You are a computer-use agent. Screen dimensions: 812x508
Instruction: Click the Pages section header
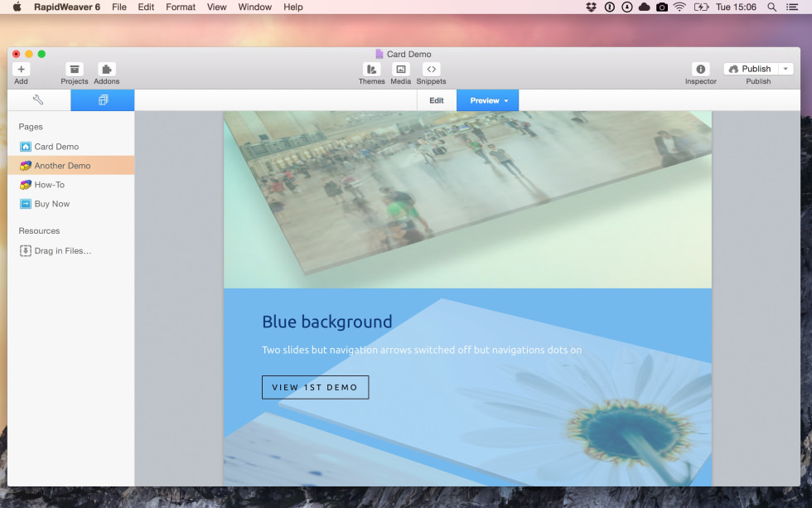click(x=31, y=127)
